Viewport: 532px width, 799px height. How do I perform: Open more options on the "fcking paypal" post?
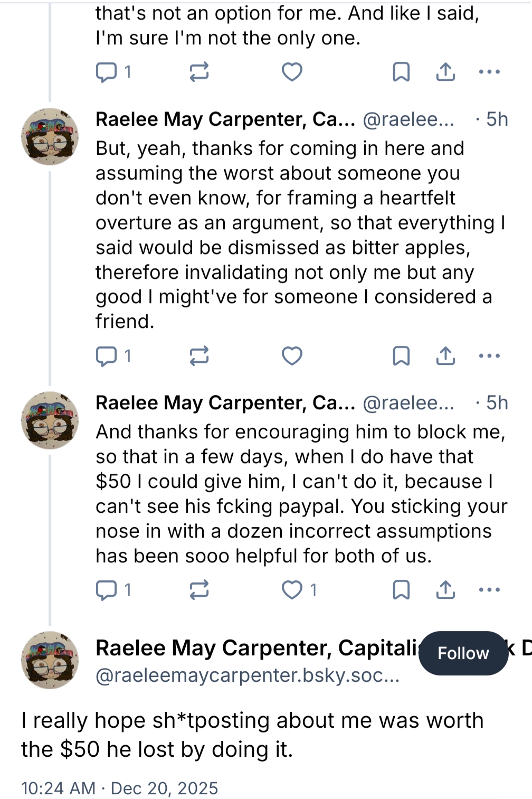(x=489, y=589)
